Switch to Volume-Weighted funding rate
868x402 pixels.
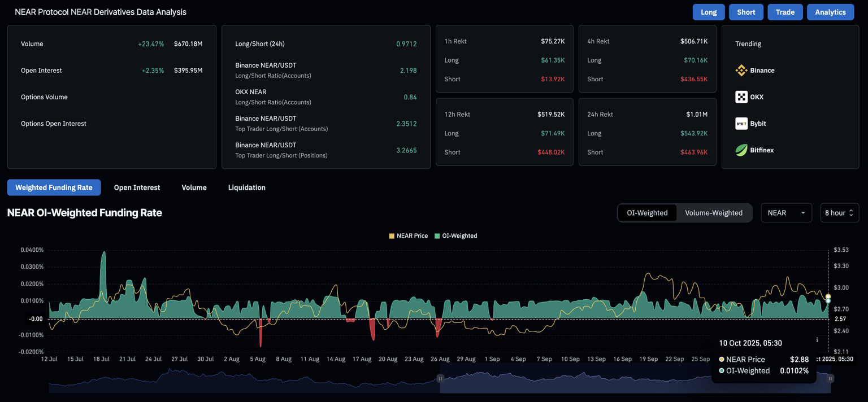714,213
